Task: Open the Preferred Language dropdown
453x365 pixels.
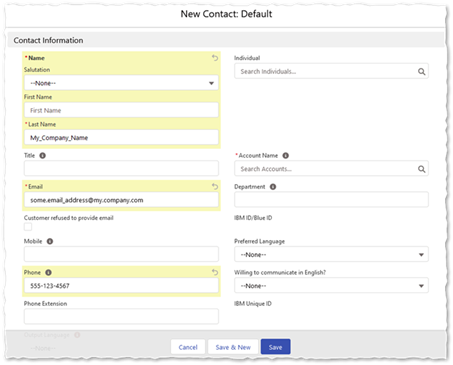Action: coord(331,255)
